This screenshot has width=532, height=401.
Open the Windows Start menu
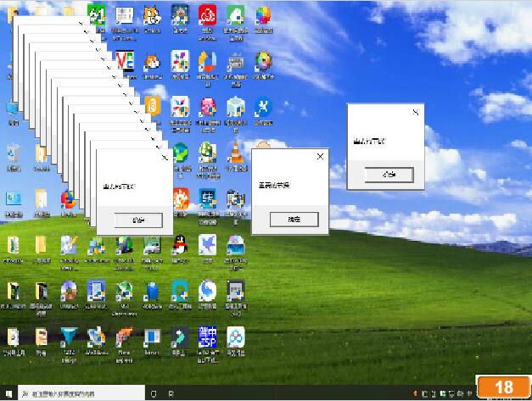tap(8, 393)
